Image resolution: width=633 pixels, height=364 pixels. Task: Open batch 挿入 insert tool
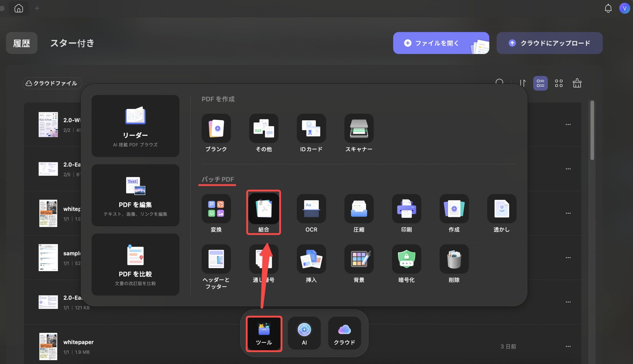coord(311,259)
